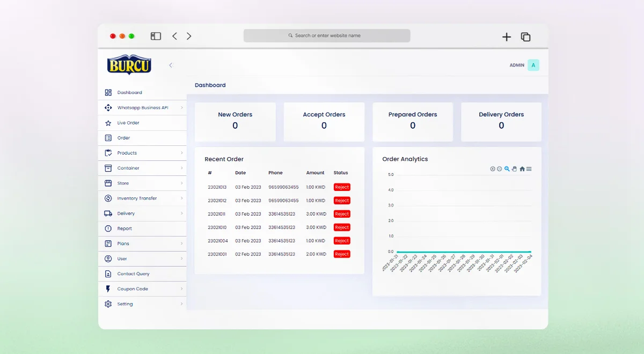Select the chart pan hand tool
Viewport: 644px width, 354px height.
[514, 169]
